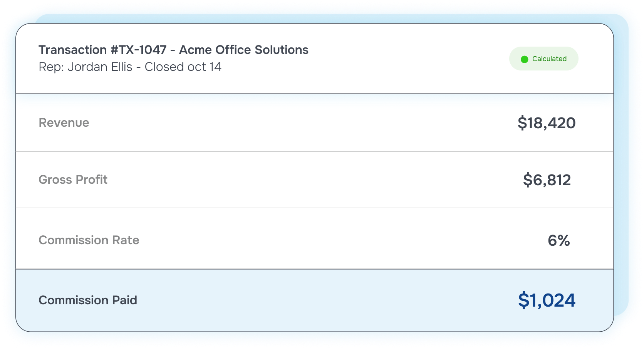644x349 pixels.
Task: Click the Rep: Jordan Ellis subtitle
Action: 130,67
